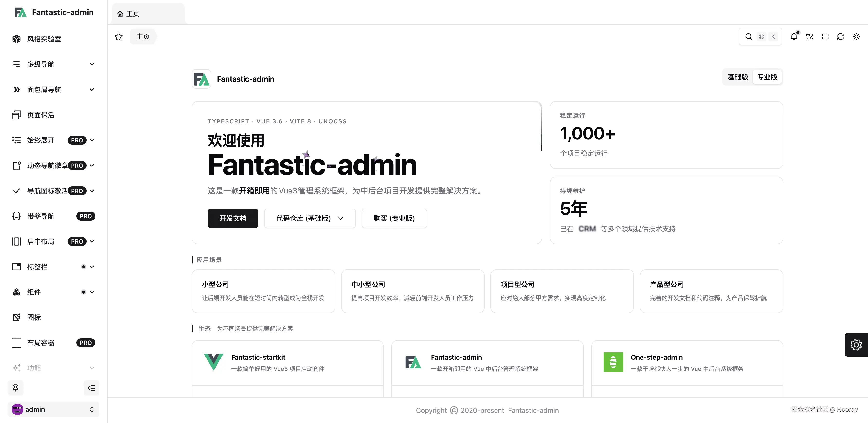868x423 pixels.
Task: Click the 购买 (专业版) button
Action: tap(394, 218)
